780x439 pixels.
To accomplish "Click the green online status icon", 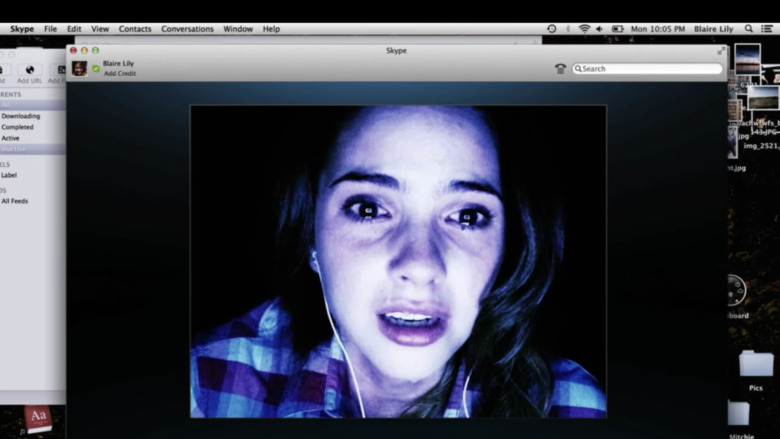I will click(x=96, y=69).
